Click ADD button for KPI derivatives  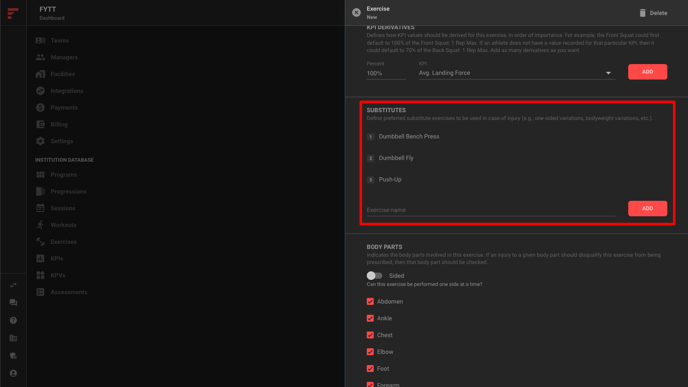[647, 72]
